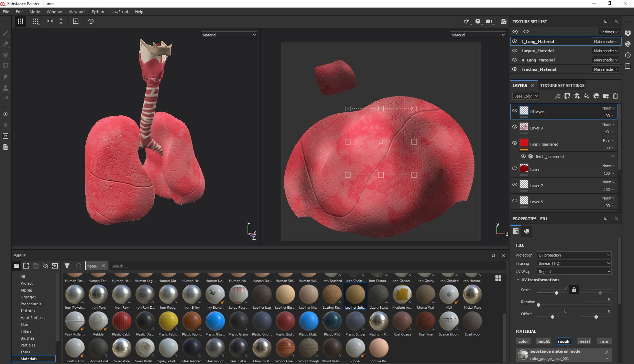Viewport: 634px width, 364px height.
Task: Select the Paint brush tool
Action: coord(6,33)
